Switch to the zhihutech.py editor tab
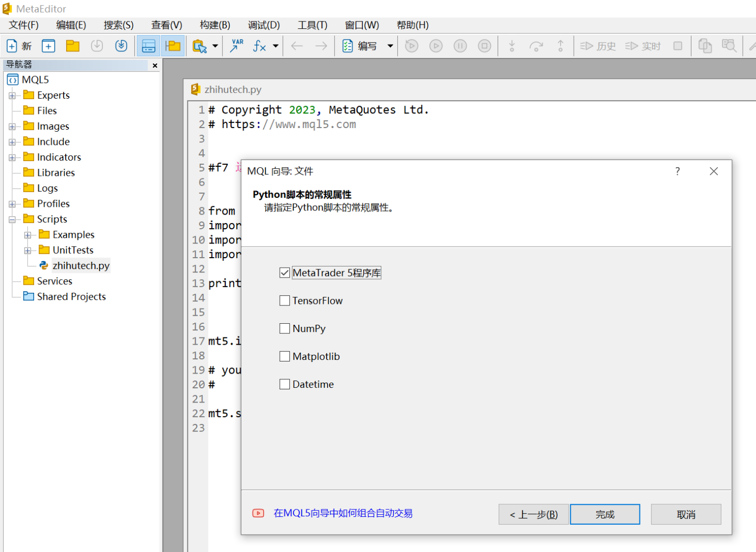Screen dimensions: 756x552 (231, 89)
